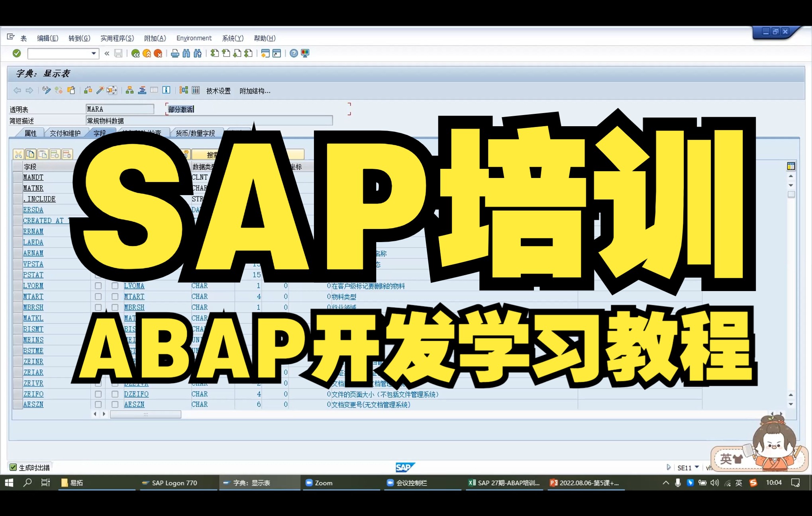Image resolution: width=812 pixels, height=516 pixels.
Task: Click the Display/Change glasses-pencil icon
Action: pyautogui.click(x=47, y=90)
